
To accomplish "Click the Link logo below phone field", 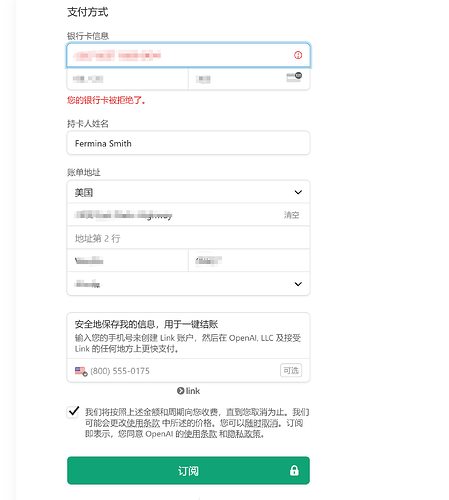I will [188, 391].
